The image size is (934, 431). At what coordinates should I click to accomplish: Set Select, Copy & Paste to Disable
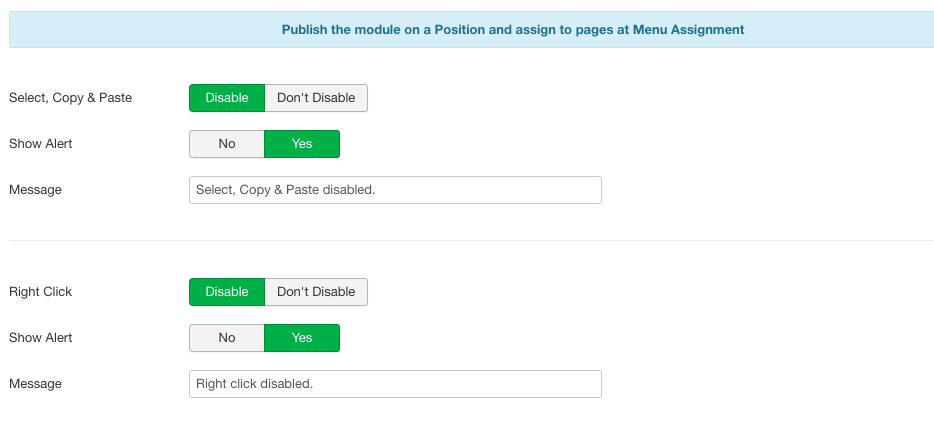tap(227, 98)
